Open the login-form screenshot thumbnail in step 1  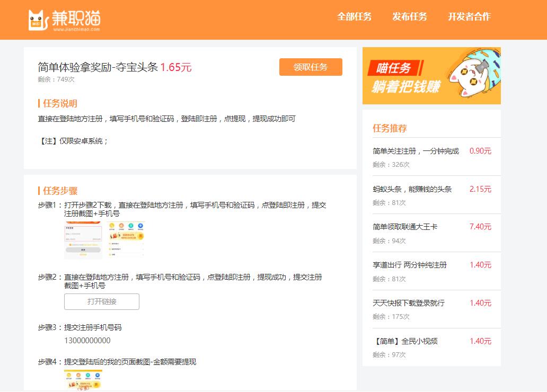pos(83,240)
